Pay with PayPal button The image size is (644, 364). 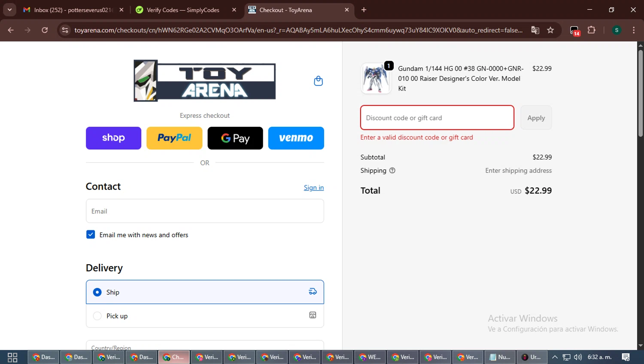point(174,138)
